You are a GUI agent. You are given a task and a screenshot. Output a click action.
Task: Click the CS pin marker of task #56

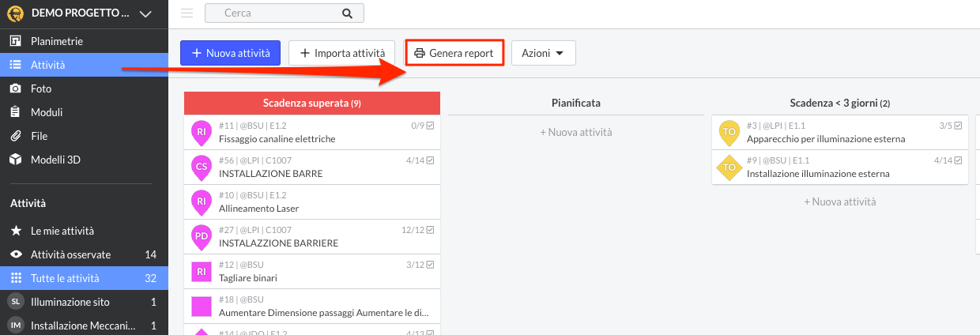(x=202, y=167)
